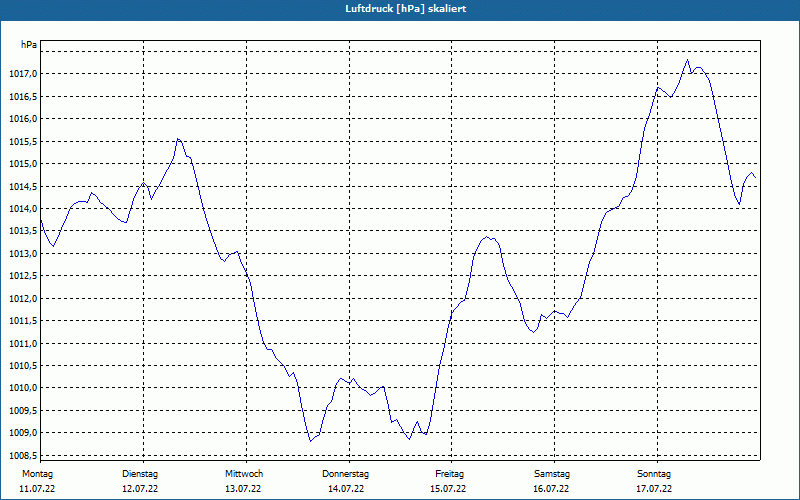Click the Freitag day label
The height and width of the screenshot is (500, 800).
click(x=449, y=474)
